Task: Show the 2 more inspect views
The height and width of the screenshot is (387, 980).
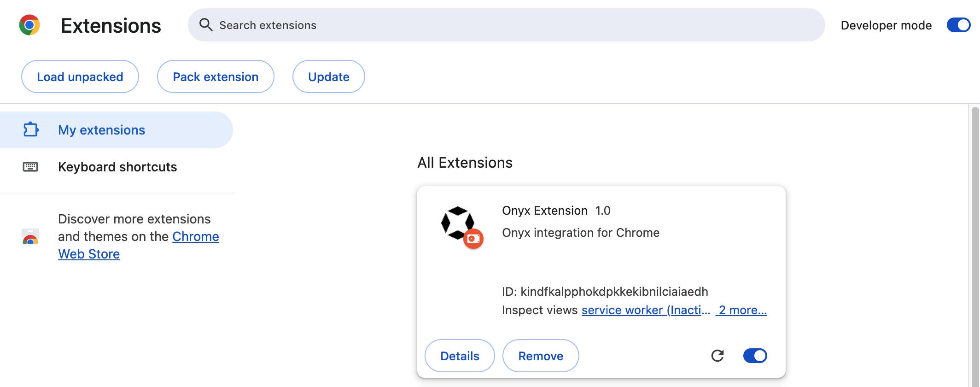Action: point(741,310)
